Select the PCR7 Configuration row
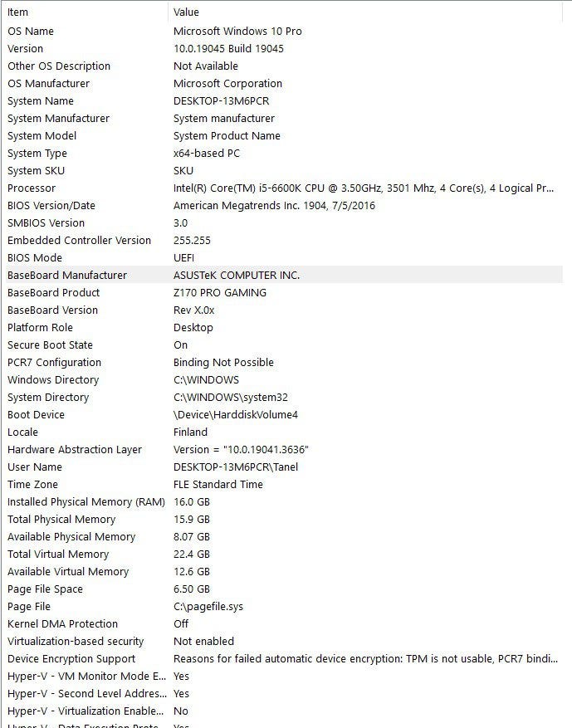572x728 pixels. 284,362
